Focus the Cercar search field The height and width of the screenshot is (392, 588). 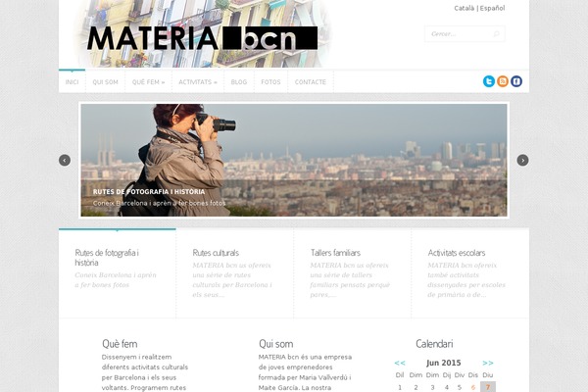pyautogui.click(x=465, y=34)
